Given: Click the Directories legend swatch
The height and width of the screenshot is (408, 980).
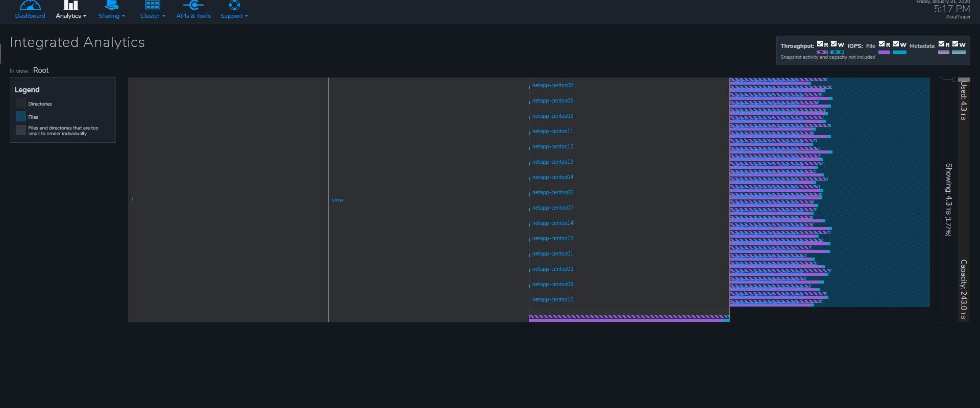Looking at the screenshot, I should 21,104.
